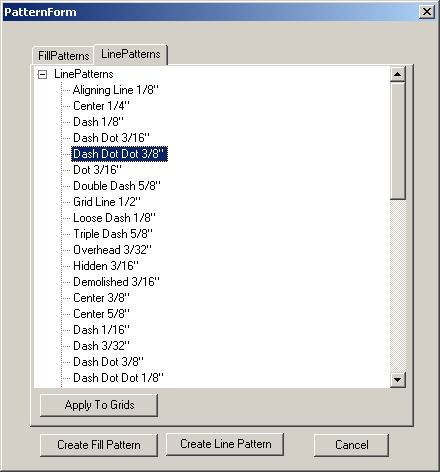Select Double Dash 5/8" entry
440x472 pixels.
point(117,186)
